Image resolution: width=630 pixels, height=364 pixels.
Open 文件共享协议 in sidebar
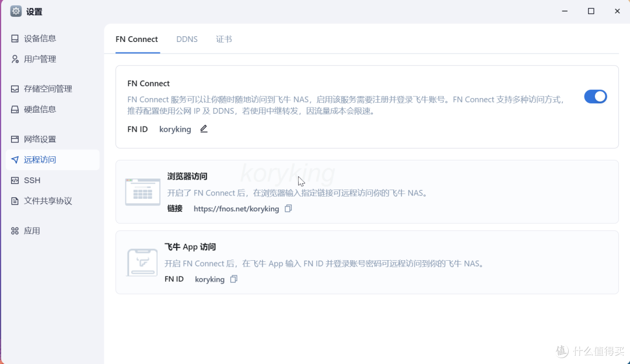pos(52,201)
